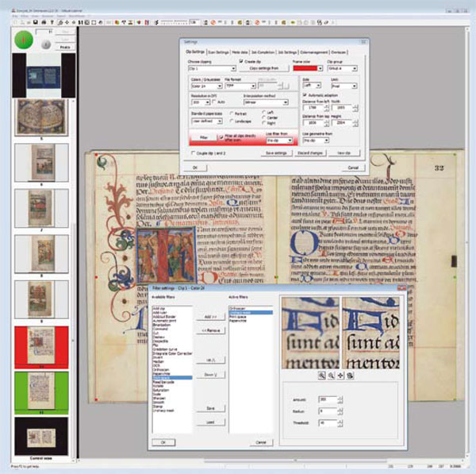Increase the Amount value with up stepper
The image size is (476, 474).
[x=340, y=398]
